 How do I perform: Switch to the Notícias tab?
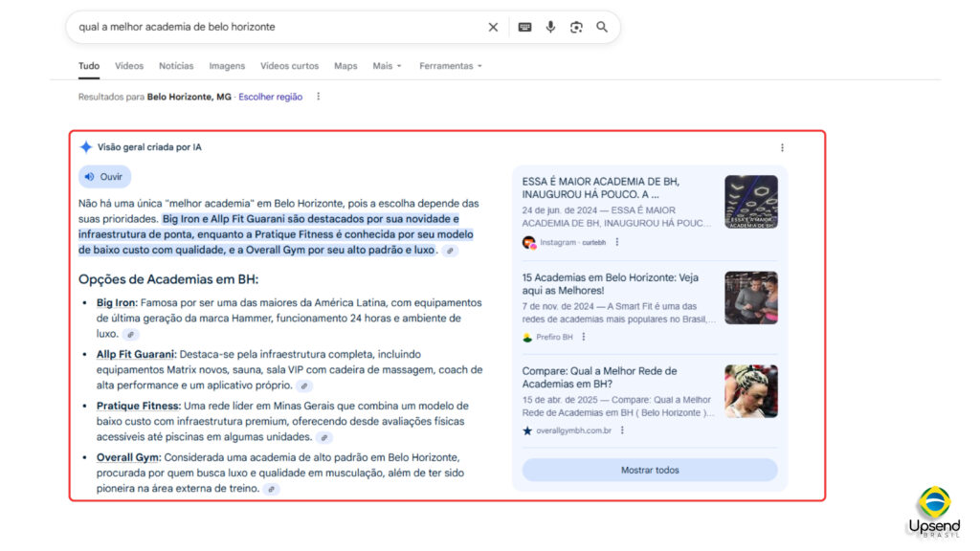pos(176,66)
